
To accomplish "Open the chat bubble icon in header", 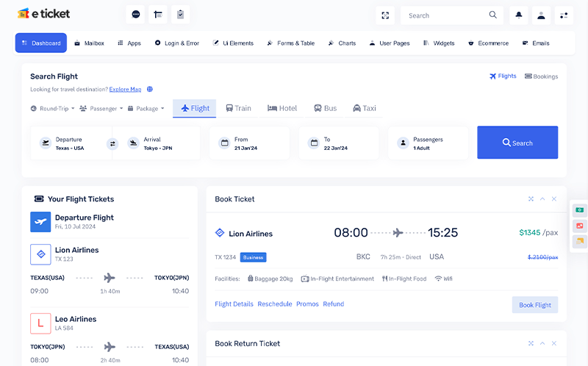I will (x=135, y=15).
